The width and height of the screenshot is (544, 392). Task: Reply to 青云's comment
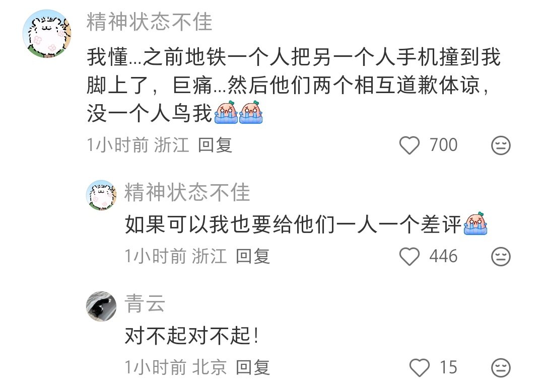click(252, 367)
